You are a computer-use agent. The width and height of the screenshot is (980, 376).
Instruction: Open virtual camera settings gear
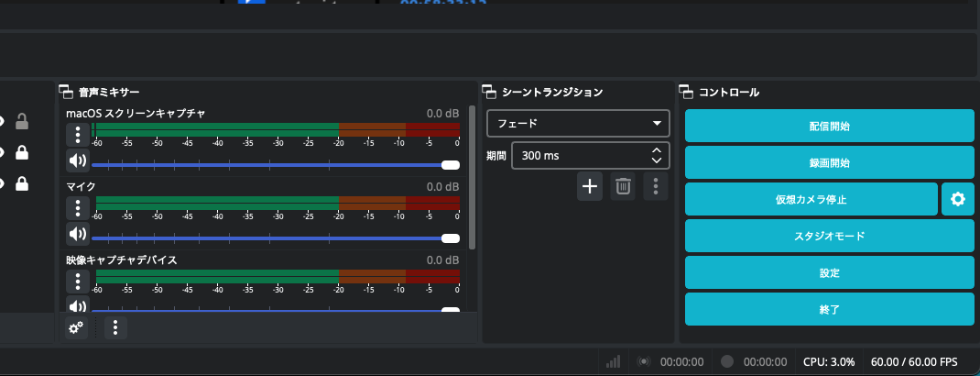(x=957, y=199)
